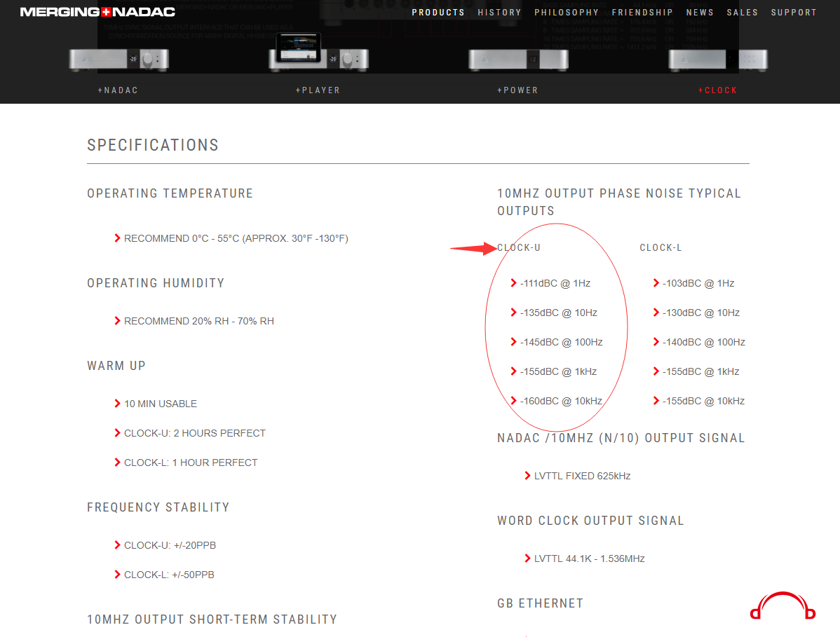Select CLOCK-L -155dBC @ 10kHz value

703,401
